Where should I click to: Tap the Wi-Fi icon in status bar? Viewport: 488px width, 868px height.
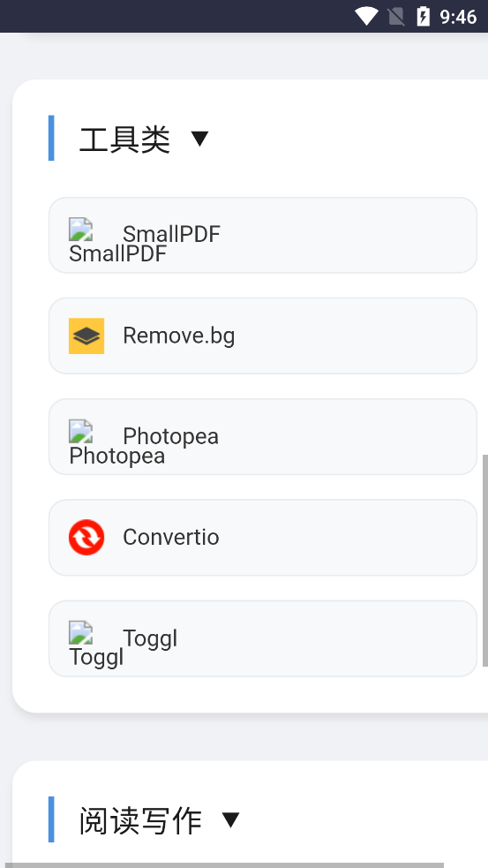coord(366,17)
